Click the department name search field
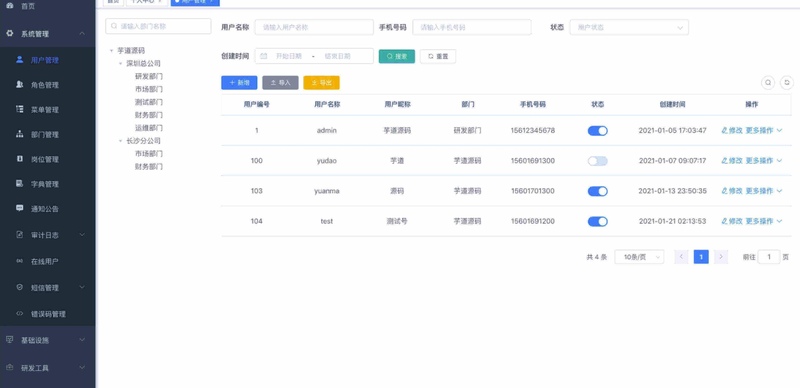The image size is (800, 388). point(158,26)
